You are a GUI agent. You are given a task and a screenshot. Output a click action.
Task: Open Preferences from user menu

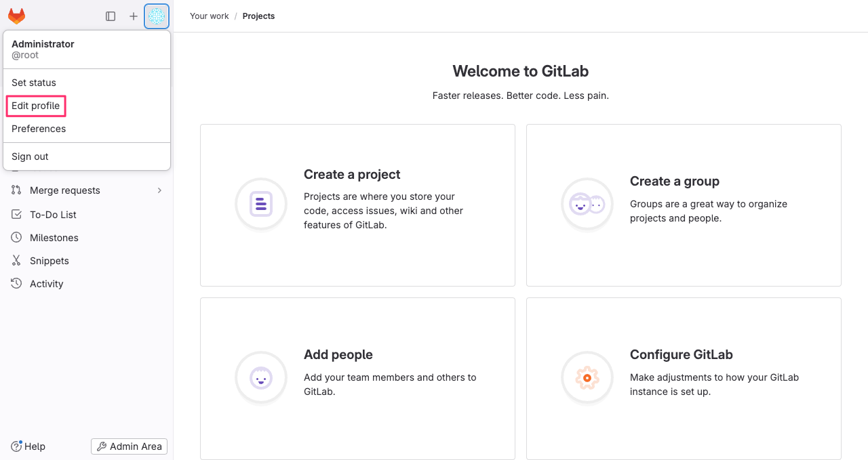click(87, 129)
